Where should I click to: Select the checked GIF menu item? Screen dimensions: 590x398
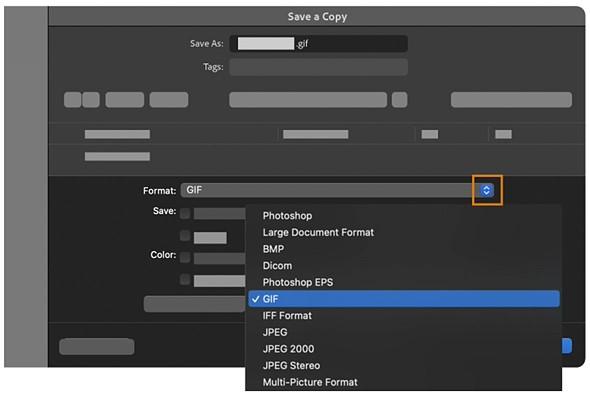point(404,299)
